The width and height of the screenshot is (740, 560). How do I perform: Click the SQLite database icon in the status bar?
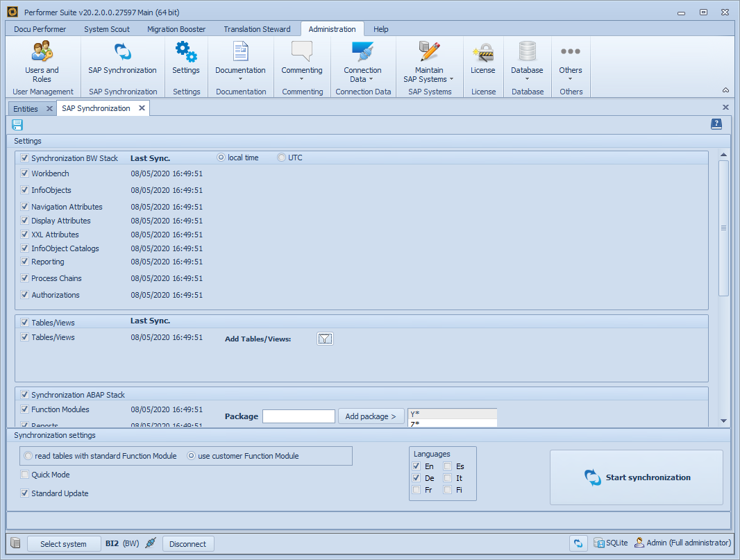click(x=598, y=543)
